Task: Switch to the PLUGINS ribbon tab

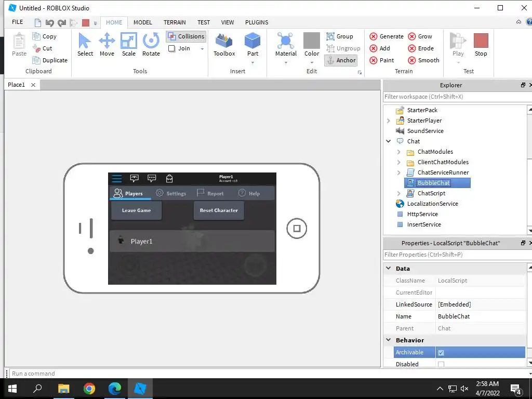Action: click(257, 22)
